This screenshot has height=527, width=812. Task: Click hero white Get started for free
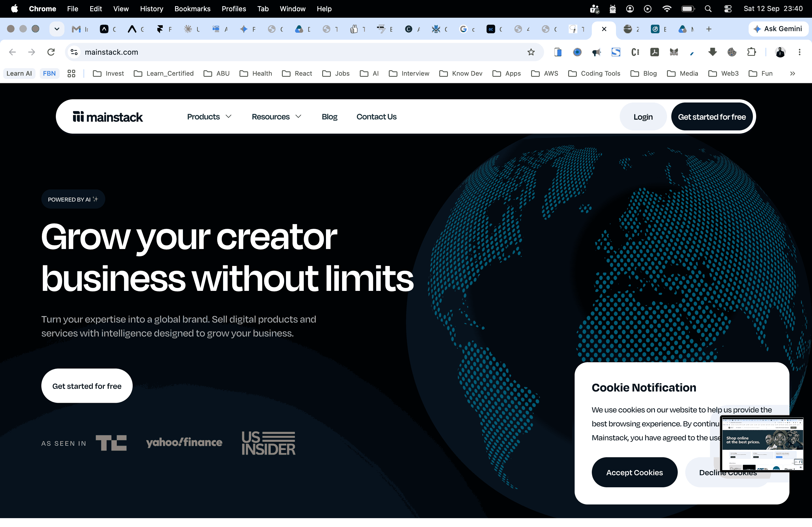point(87,386)
